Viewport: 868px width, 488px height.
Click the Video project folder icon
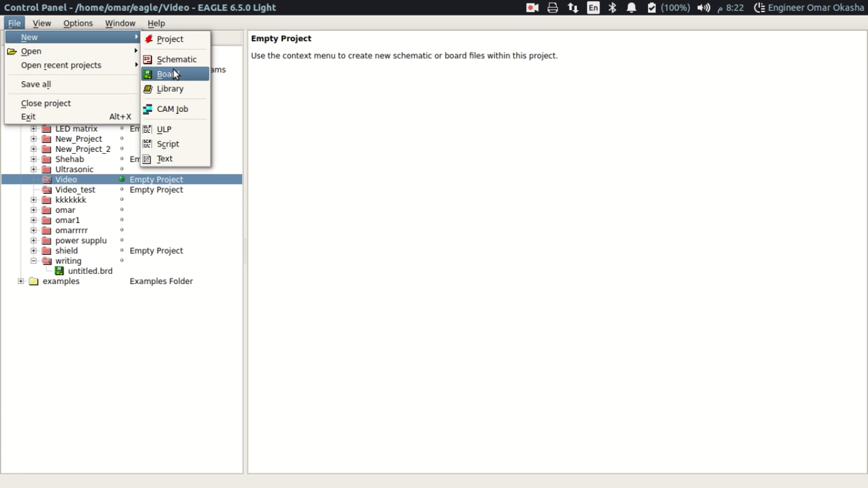pyautogui.click(x=46, y=180)
